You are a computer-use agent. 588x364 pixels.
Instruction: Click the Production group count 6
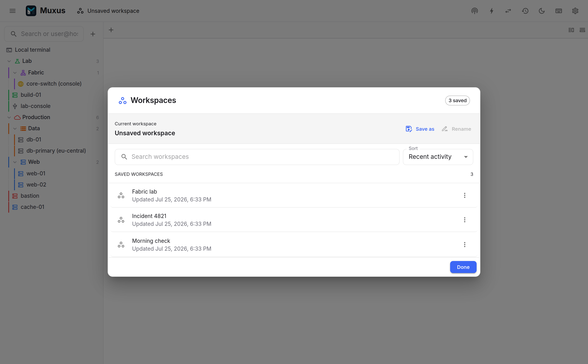[98, 117]
